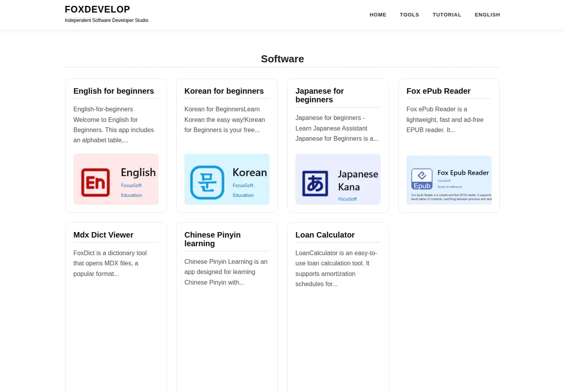The height and width of the screenshot is (392, 565).
Task: Click 'Books & reference' in Fox Epub banner
Action: (450, 187)
